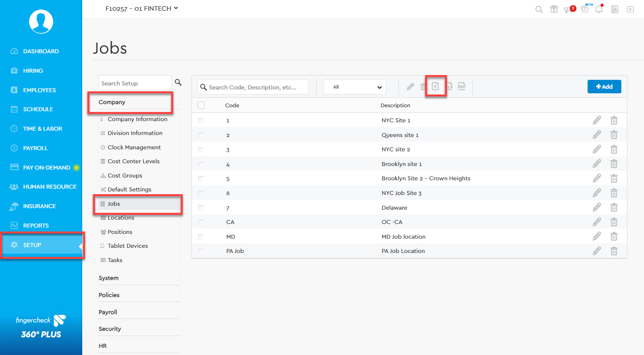Click the Search Setup magnifier icon
This screenshot has width=644, height=355.
178,83
